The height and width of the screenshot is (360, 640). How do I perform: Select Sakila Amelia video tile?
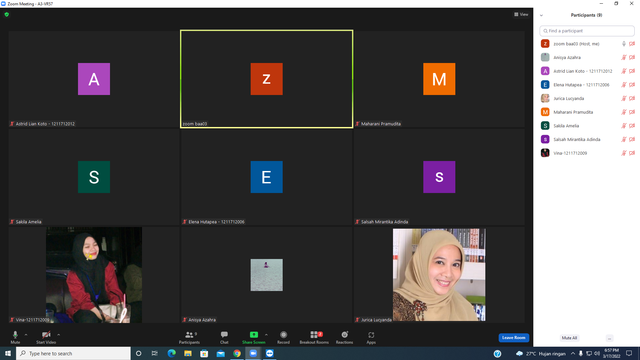94,177
